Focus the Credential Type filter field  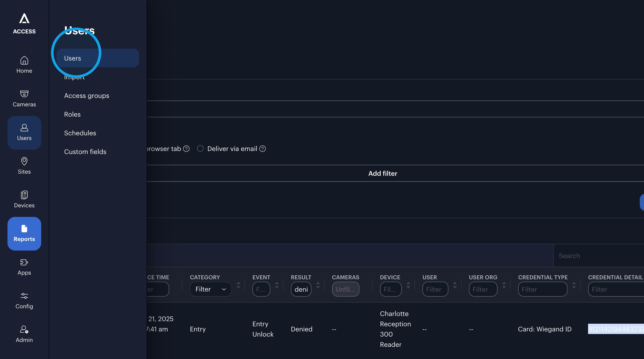click(542, 289)
